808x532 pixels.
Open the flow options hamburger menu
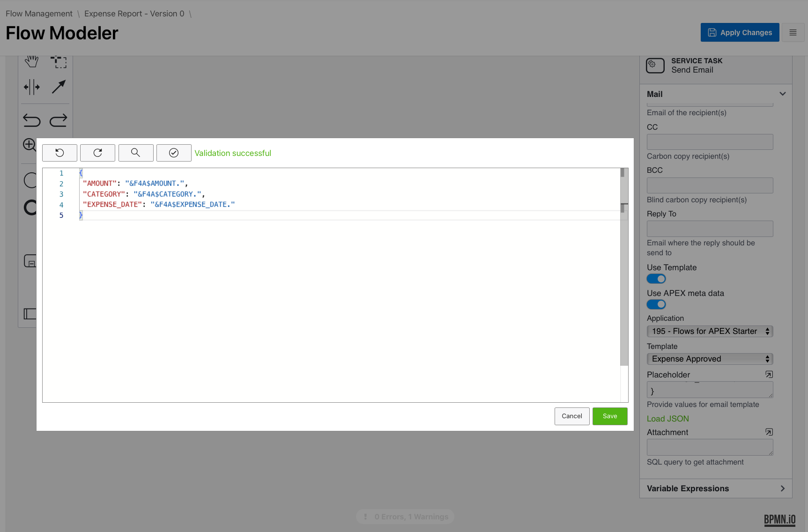[x=793, y=32]
